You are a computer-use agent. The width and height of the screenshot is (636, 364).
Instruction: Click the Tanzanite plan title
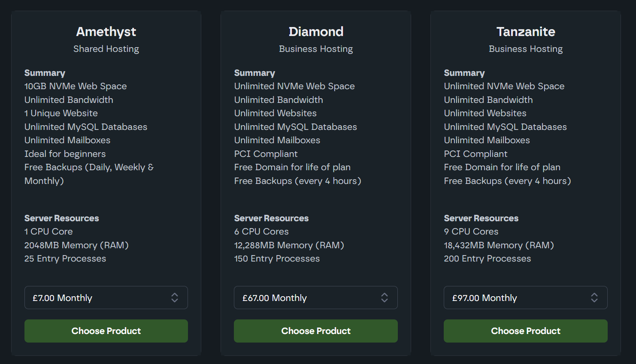[x=526, y=32]
